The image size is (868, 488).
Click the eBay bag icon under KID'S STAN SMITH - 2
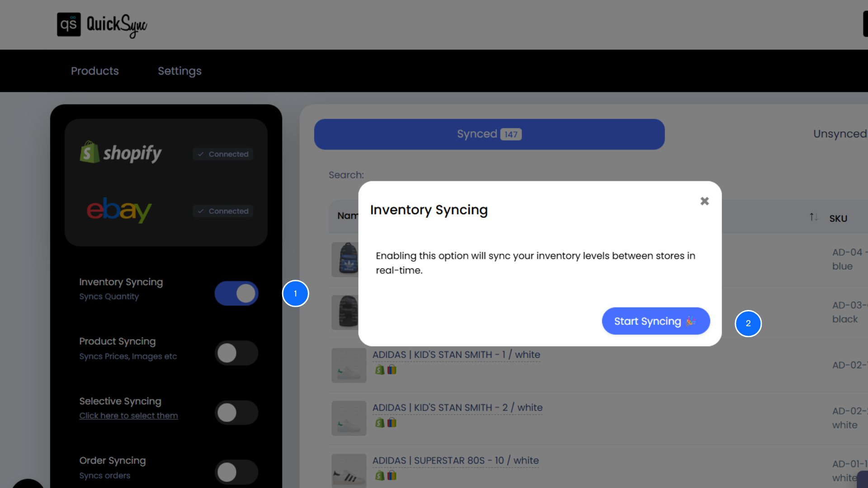(x=392, y=422)
